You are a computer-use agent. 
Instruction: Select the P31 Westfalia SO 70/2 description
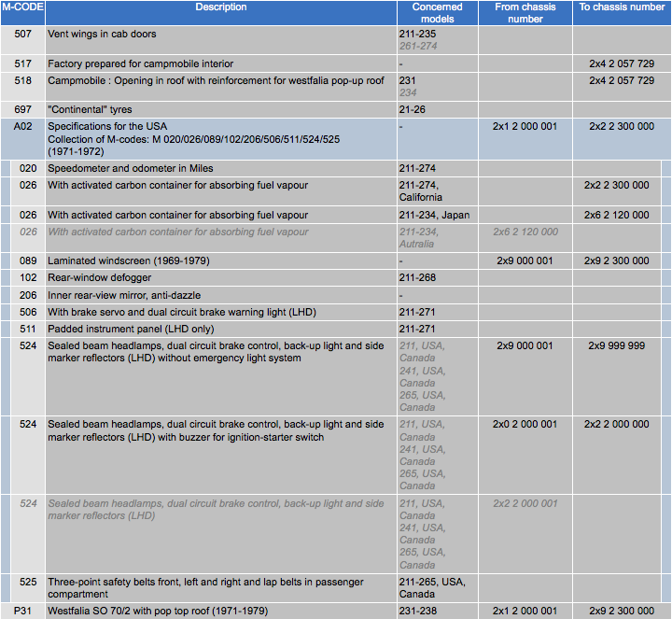coord(155,612)
